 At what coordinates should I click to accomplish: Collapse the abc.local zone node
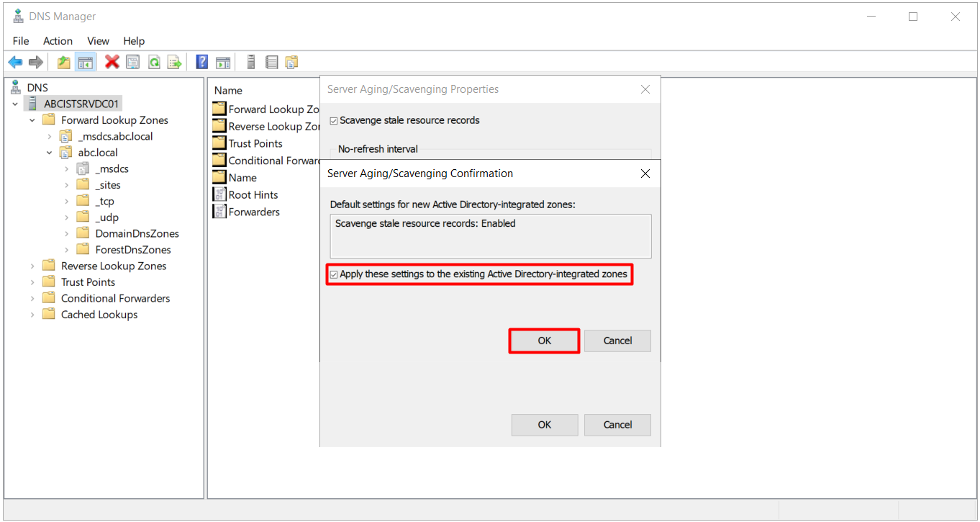[x=49, y=153]
